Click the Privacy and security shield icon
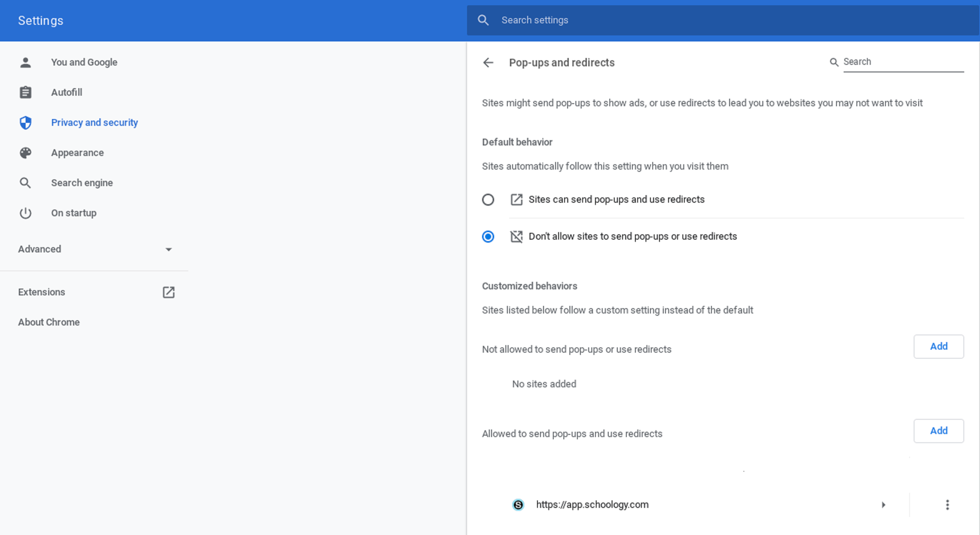Image resolution: width=980 pixels, height=535 pixels. point(26,122)
